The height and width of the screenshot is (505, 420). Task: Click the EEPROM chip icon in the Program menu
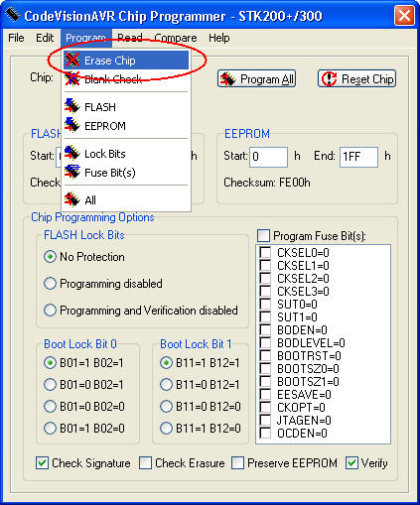point(71,125)
